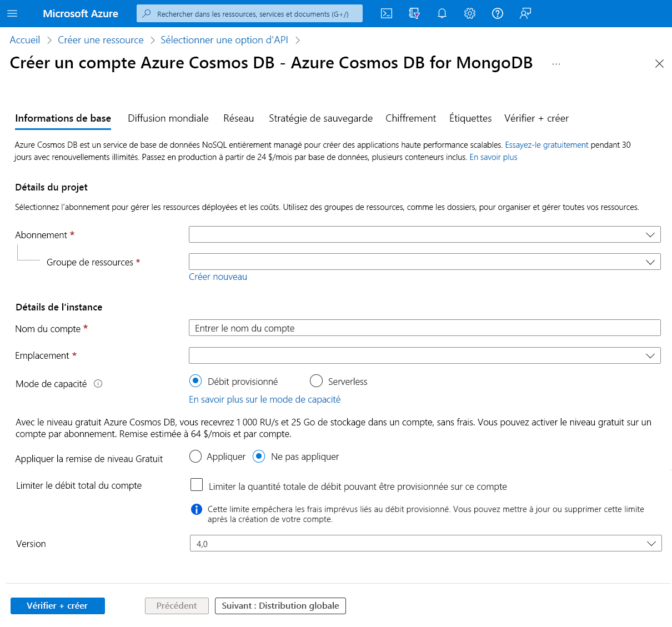Open the directories and subscriptions filter icon

(x=414, y=13)
